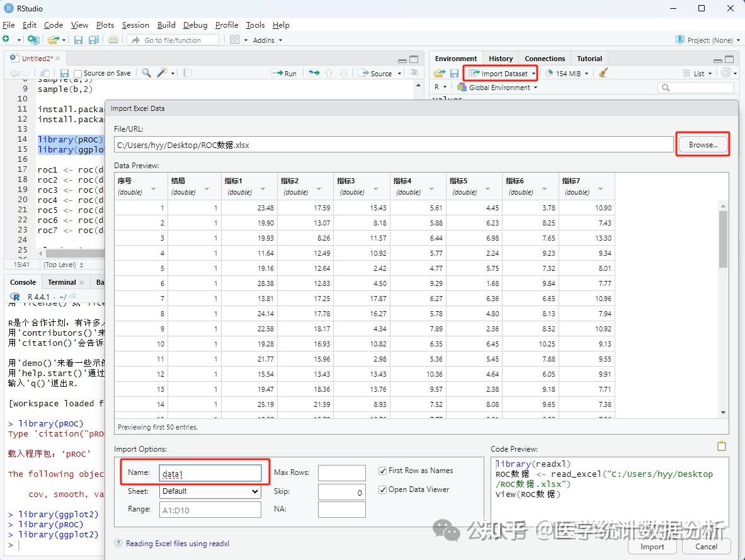Open the Reading Excel files using readxl link

(177, 544)
